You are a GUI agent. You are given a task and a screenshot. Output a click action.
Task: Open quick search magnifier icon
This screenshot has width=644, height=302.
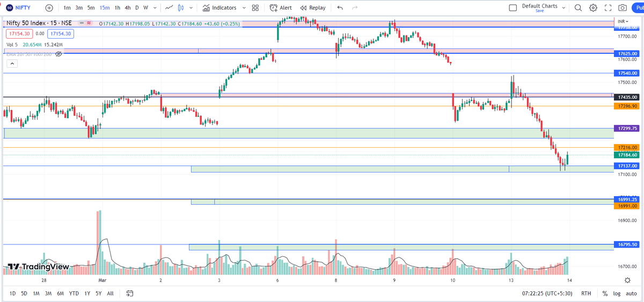pos(578,8)
